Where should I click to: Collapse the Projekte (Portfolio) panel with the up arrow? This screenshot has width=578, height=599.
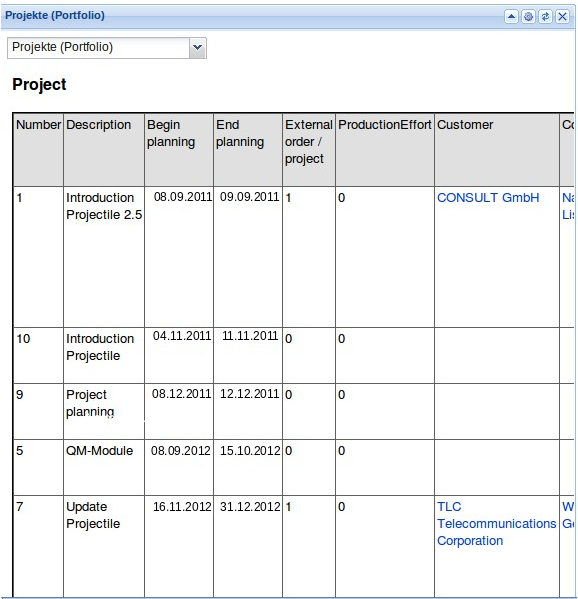click(x=511, y=16)
